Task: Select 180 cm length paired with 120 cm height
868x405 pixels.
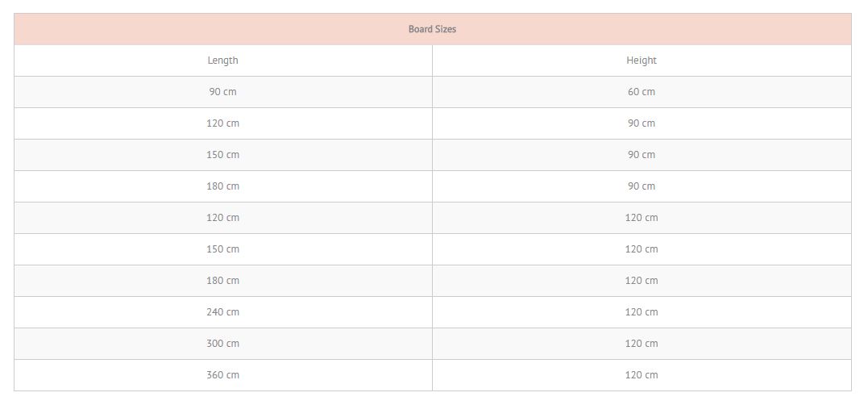Action: (223, 280)
